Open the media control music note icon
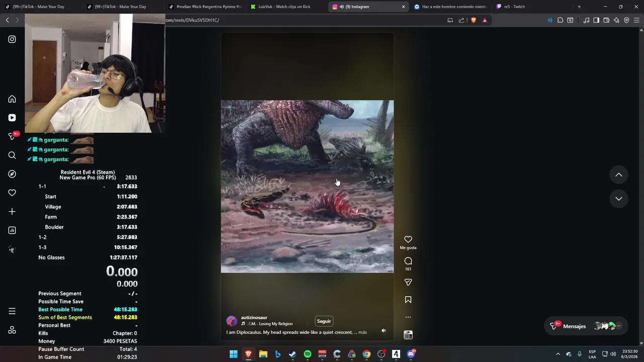Screen dimensions: 644x362 [586, 20]
